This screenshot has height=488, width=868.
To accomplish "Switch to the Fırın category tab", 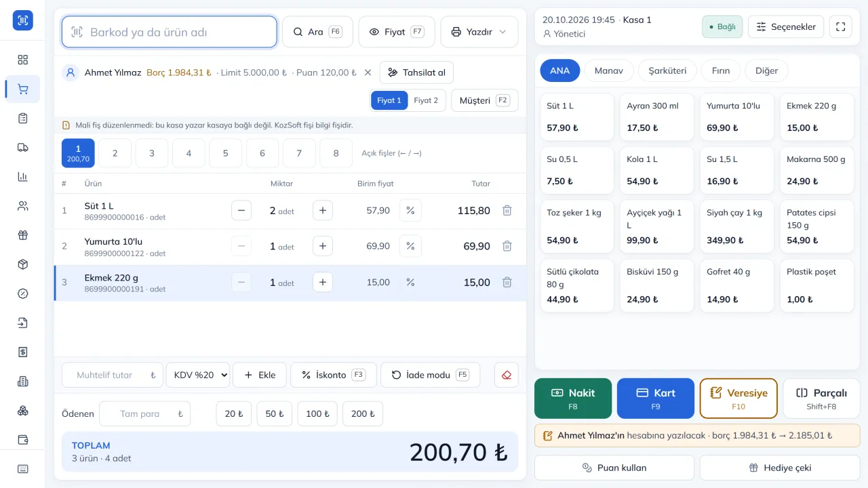I will tap(721, 70).
